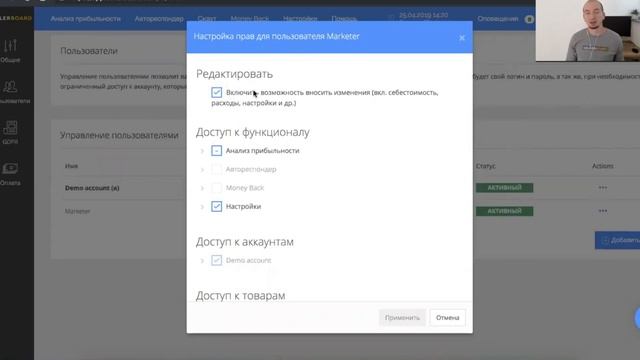The height and width of the screenshot is (360, 640).
Task: Toggle the Автореспондер access checkbox
Action: point(217,169)
